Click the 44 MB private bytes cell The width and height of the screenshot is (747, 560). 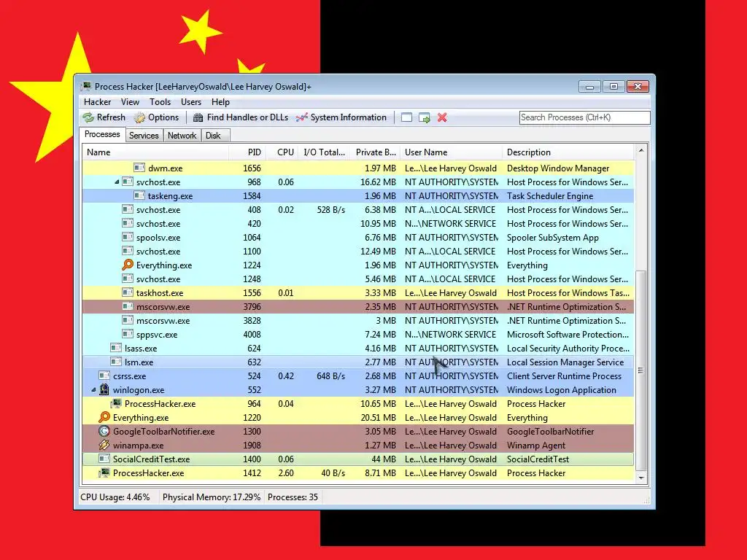(x=384, y=459)
